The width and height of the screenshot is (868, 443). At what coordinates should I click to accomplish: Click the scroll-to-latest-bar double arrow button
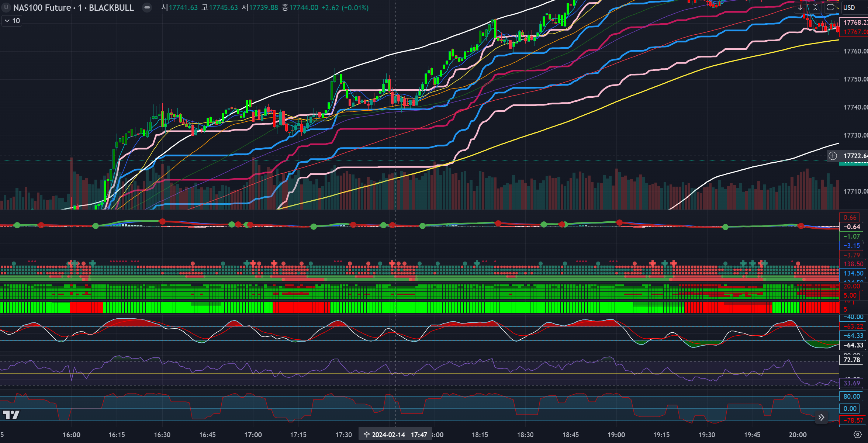coord(821,418)
